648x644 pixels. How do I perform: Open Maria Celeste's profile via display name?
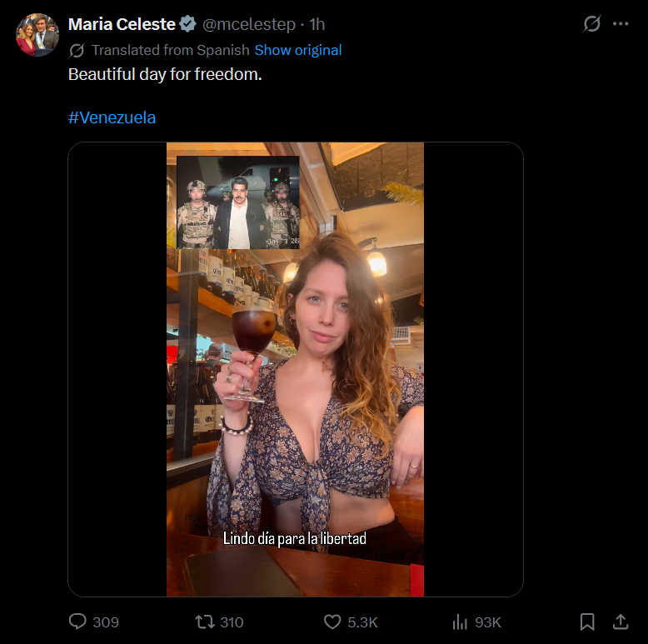coord(122,24)
